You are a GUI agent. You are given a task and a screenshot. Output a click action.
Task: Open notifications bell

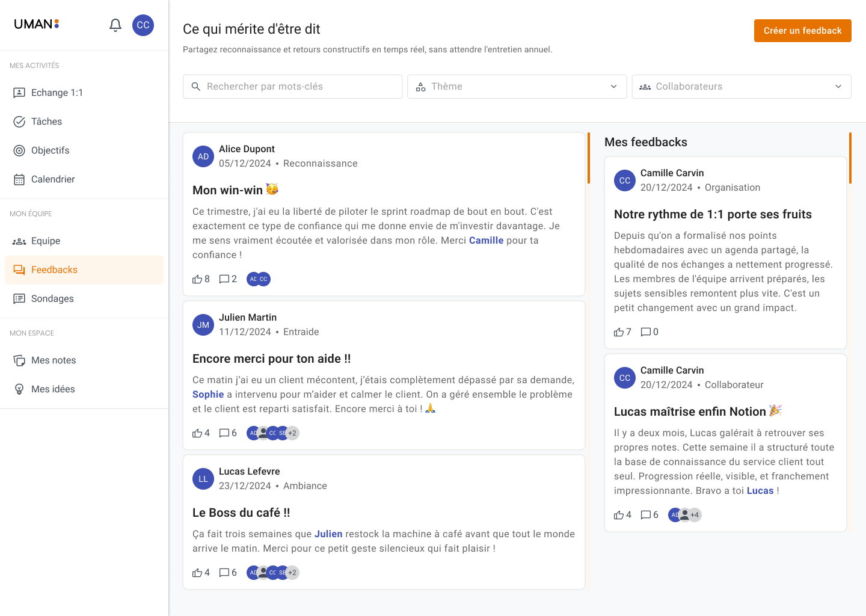[x=115, y=25]
